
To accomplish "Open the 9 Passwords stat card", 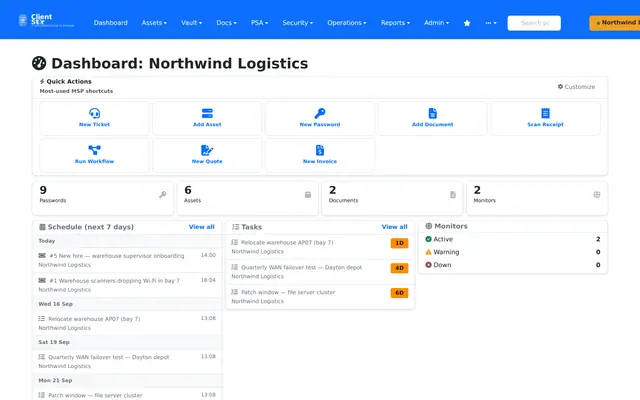I will coord(103,198).
